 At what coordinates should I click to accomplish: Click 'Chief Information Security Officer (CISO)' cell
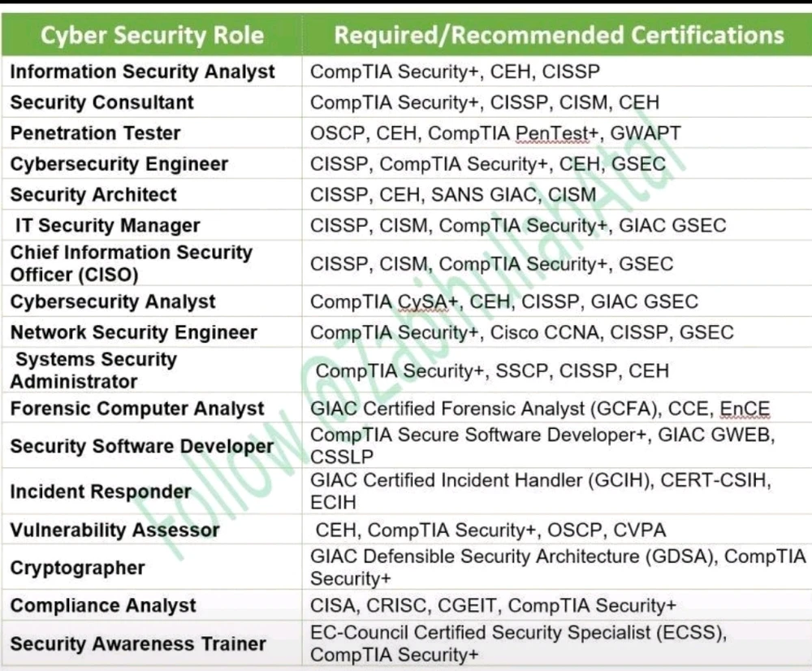point(152,263)
